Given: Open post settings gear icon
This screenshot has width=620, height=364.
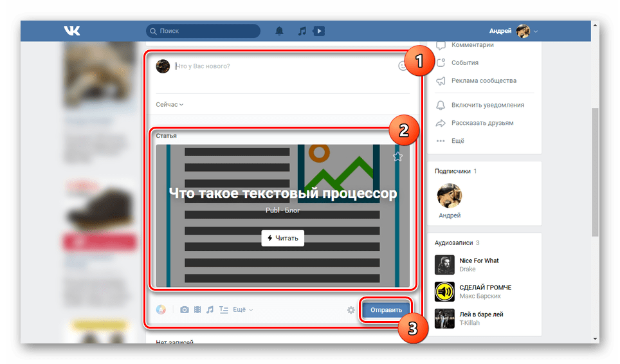Looking at the screenshot, I should [351, 310].
